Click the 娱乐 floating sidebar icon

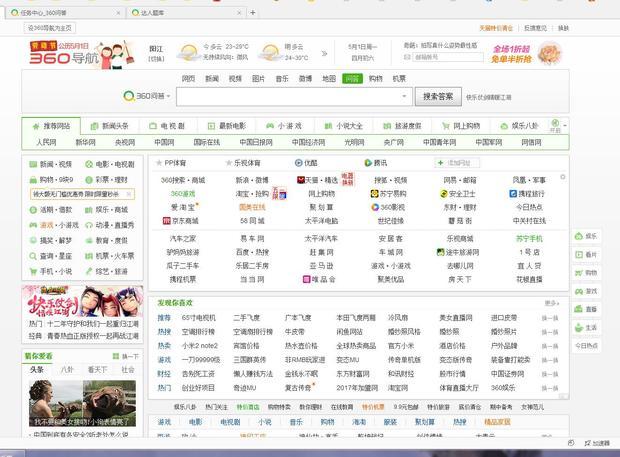579,236
